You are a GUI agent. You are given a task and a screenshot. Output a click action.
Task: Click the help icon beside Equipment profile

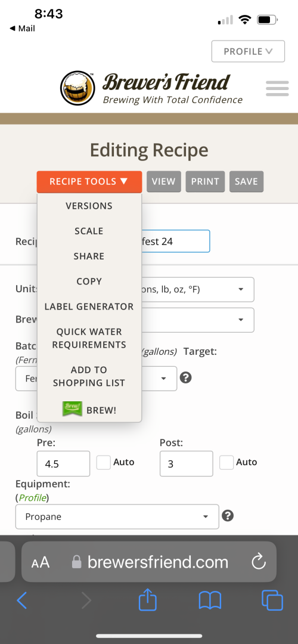coord(228,515)
